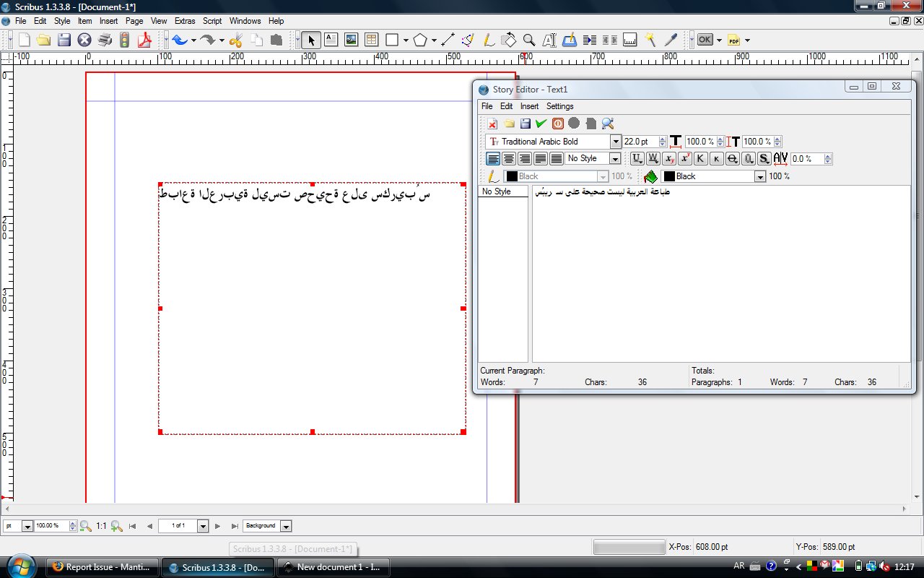Open the Background layer dropdown
The width and height of the screenshot is (924, 578).
pyautogui.click(x=286, y=526)
